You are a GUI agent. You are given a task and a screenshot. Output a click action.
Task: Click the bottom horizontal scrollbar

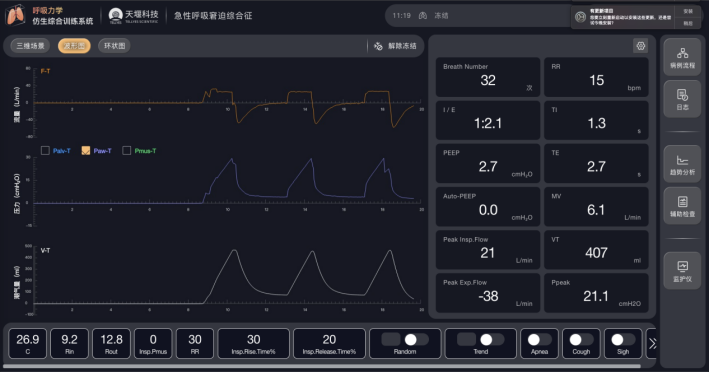click(x=322, y=366)
